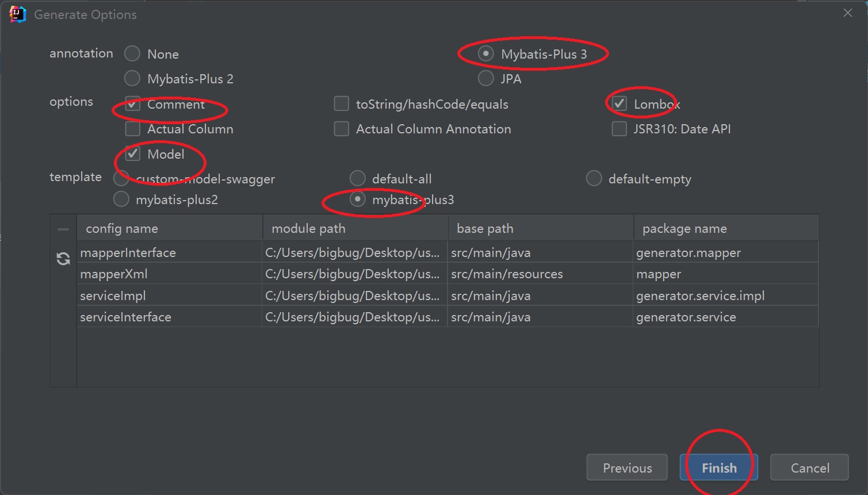Select the default-empty template
The image size is (868, 495).
(594, 179)
